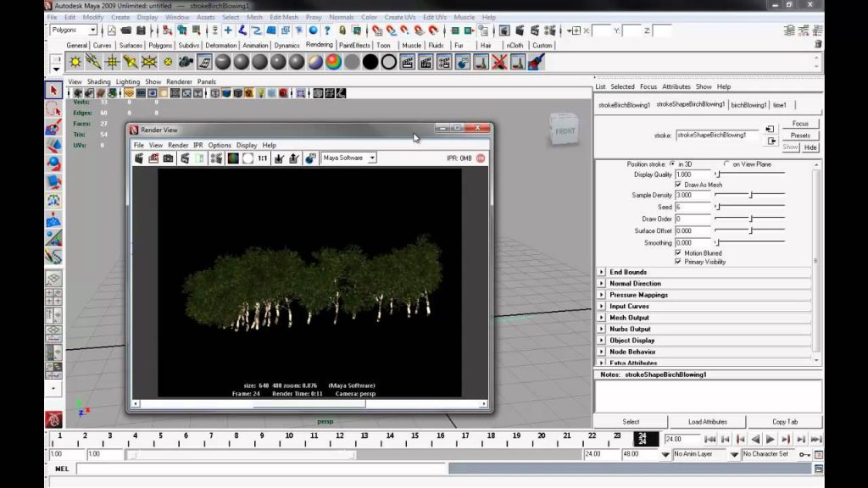Remove kept image in Render View
Viewport: 868px width, 488px height.
click(x=294, y=158)
